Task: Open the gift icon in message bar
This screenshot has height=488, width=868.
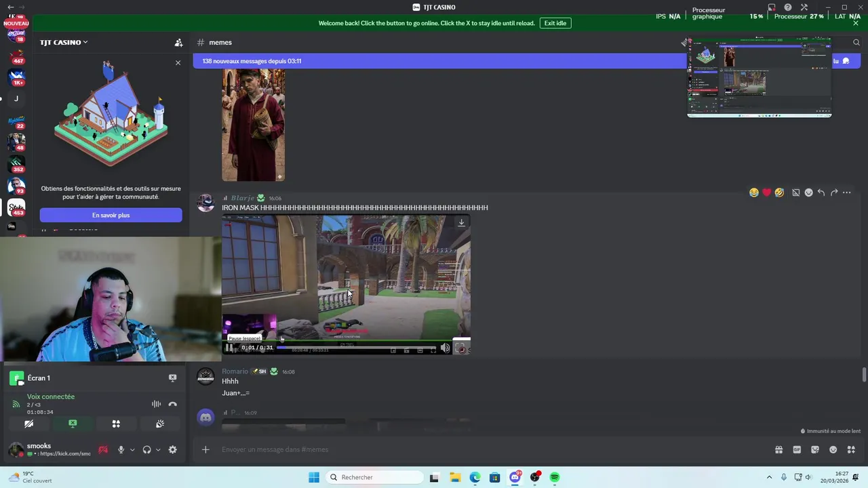Action: click(778, 449)
